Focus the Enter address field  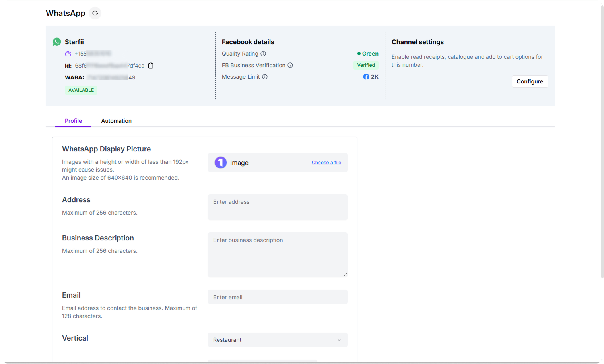[278, 207]
